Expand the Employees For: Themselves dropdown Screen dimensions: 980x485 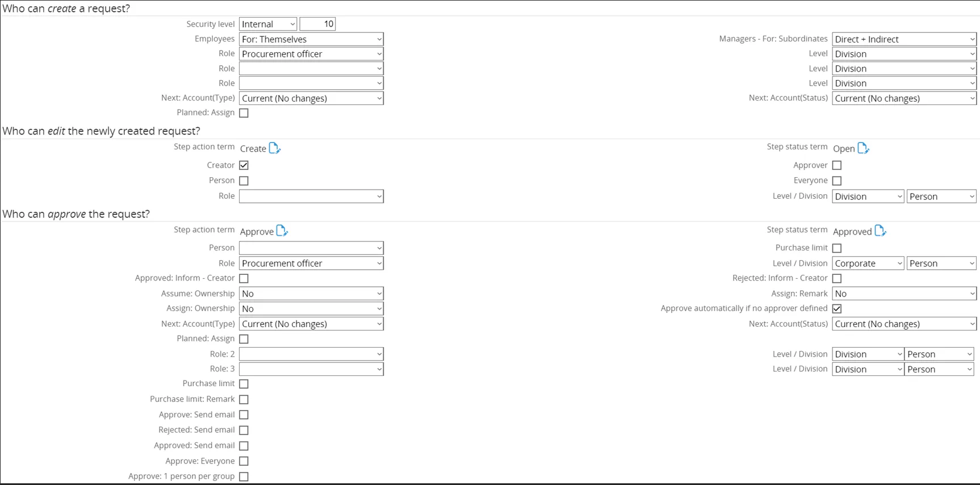311,39
